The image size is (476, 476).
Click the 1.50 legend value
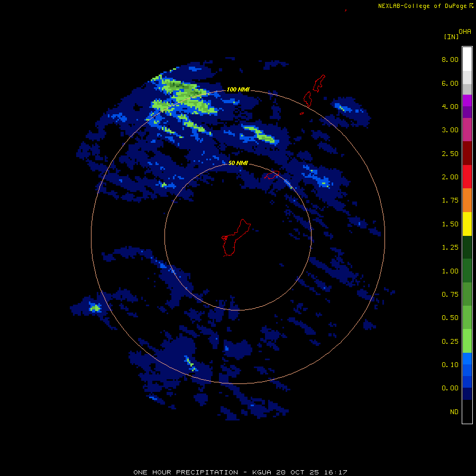[450, 224]
